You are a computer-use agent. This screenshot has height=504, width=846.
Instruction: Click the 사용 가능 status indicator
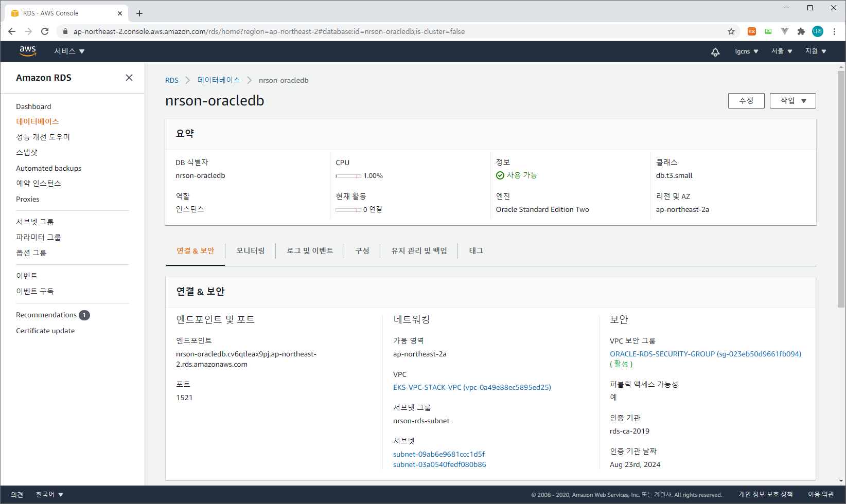pos(517,175)
